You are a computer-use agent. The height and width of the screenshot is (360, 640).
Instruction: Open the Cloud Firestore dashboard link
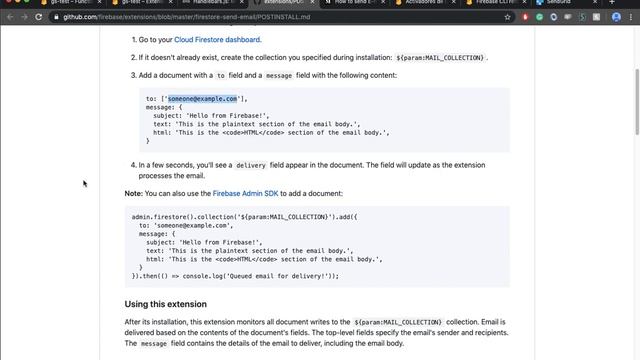[x=218, y=40]
